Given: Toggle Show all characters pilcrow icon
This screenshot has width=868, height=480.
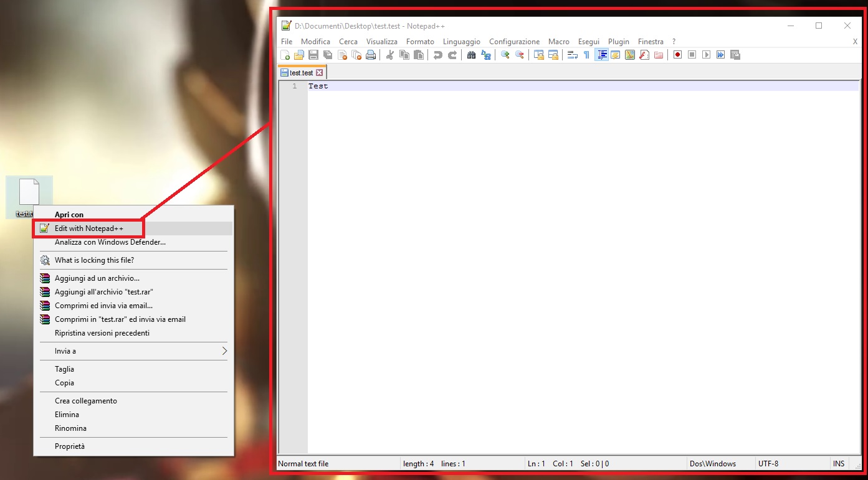Looking at the screenshot, I should [x=586, y=55].
